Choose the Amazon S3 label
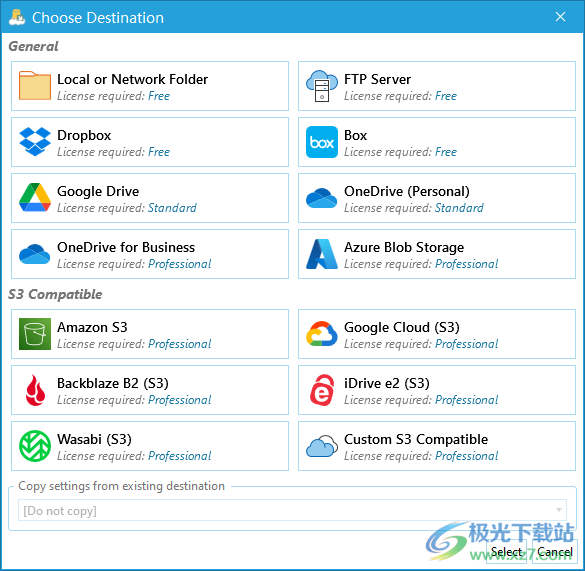Image resolution: width=585 pixels, height=571 pixels. click(92, 327)
